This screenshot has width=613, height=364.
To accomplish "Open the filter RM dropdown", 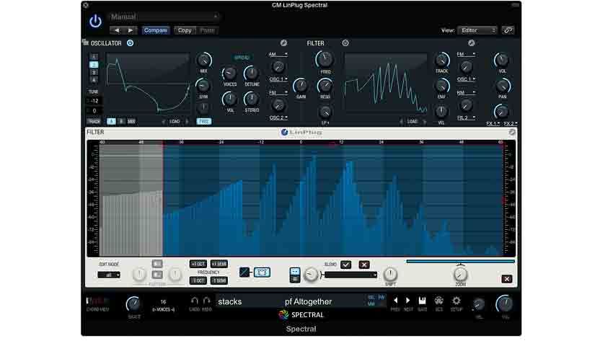I will click(466, 92).
